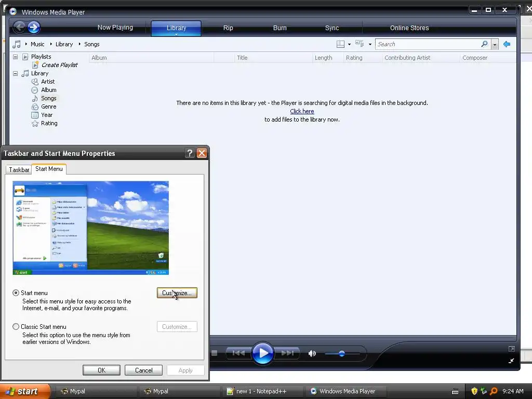Expand the Music breadcrumb arrow
Viewport: 532px width, 399px height.
[x=26, y=44]
